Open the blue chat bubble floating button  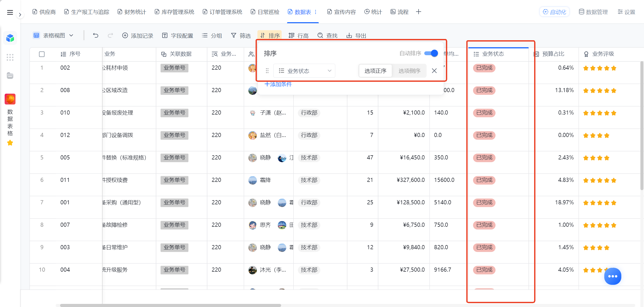point(613,276)
